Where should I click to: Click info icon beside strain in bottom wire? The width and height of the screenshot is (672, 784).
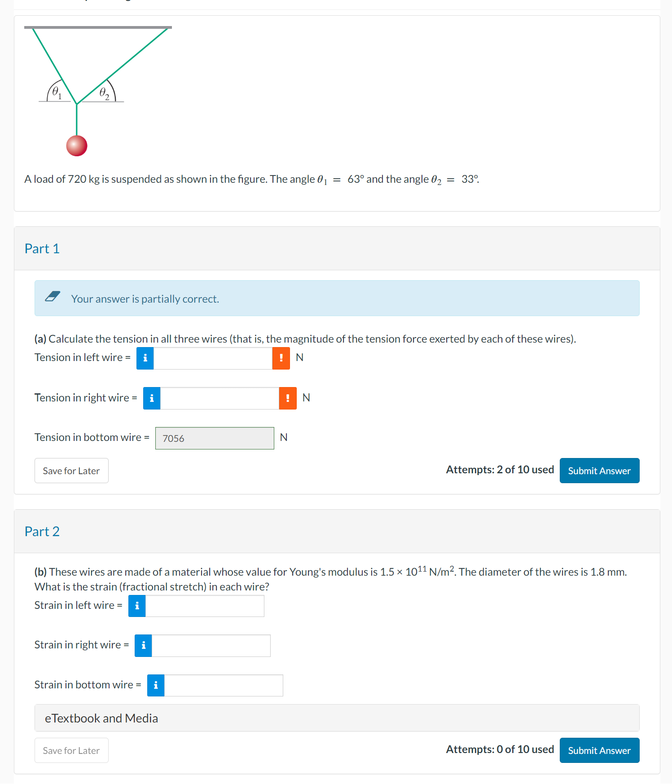tap(156, 686)
